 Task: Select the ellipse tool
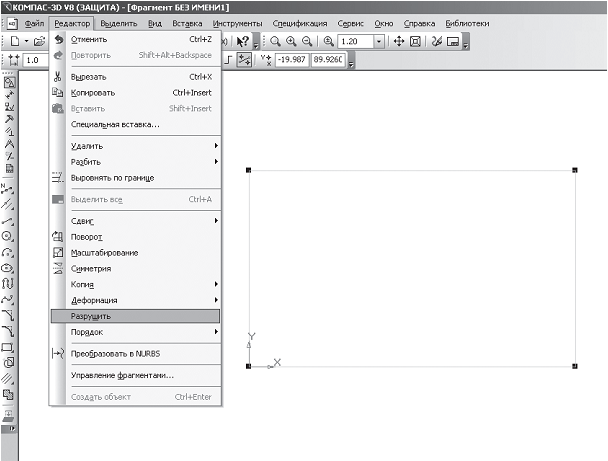tap(8, 268)
